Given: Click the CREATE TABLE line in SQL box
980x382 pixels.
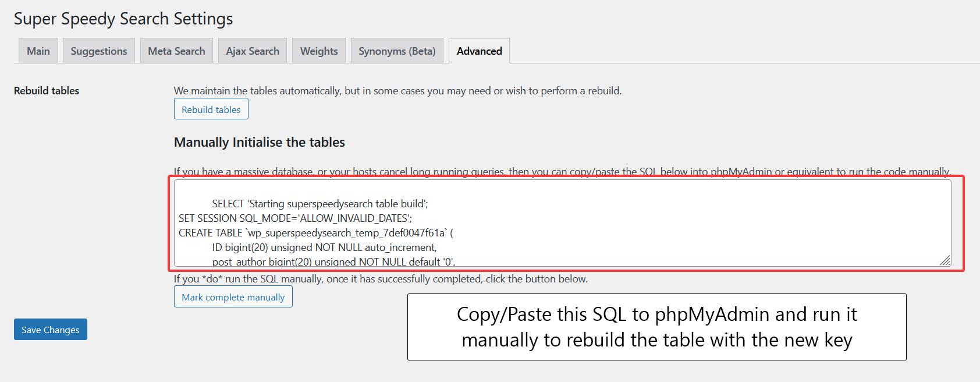Looking at the screenshot, I should pos(316,233).
